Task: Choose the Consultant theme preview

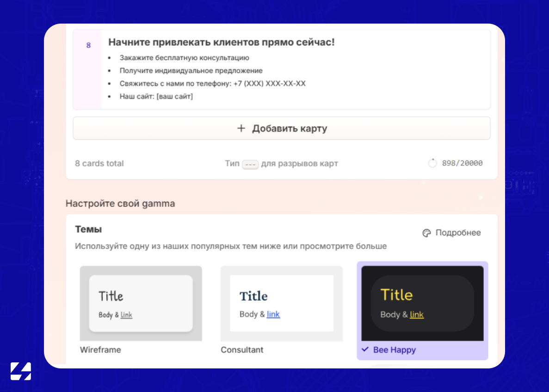Action: (281, 303)
